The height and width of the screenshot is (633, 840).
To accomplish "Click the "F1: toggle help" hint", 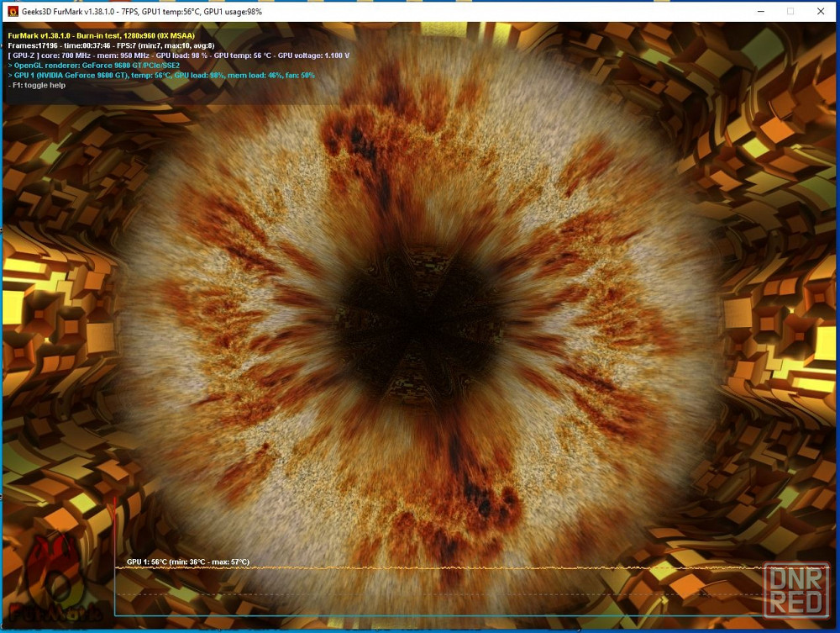I will tap(36, 85).
